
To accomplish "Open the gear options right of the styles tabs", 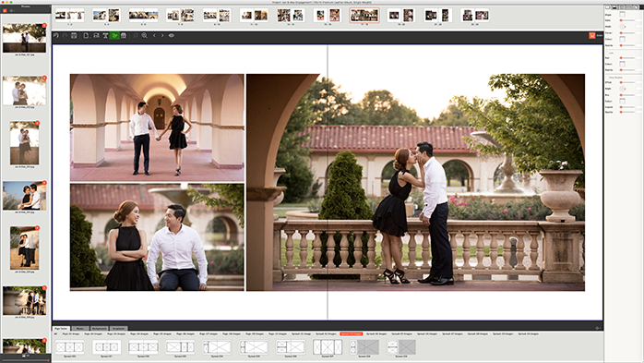I will click(598, 328).
